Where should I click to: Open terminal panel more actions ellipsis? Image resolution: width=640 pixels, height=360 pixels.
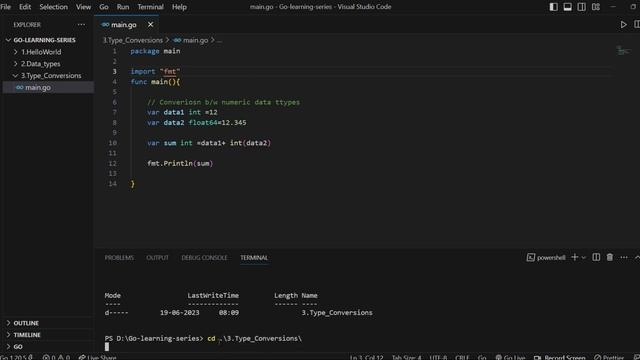point(624,257)
